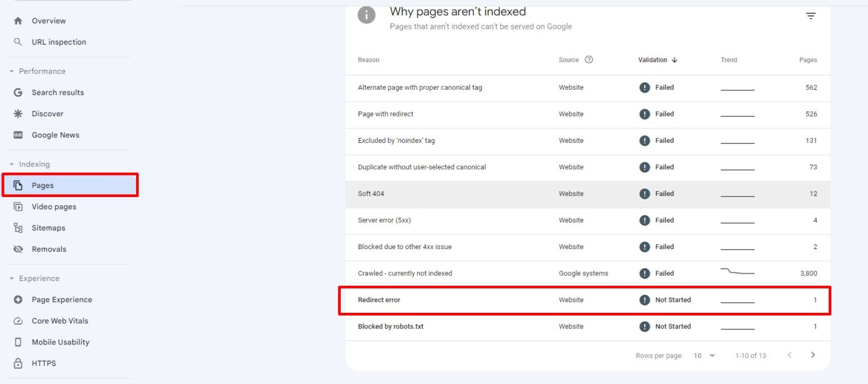Click the info icon beside the heading
Viewport: 868px width, 384px height.
pos(366,15)
